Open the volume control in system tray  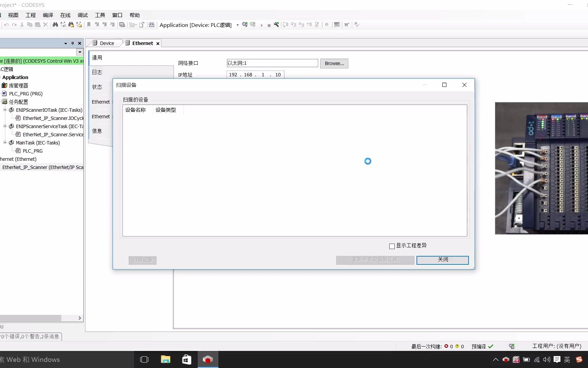click(547, 359)
